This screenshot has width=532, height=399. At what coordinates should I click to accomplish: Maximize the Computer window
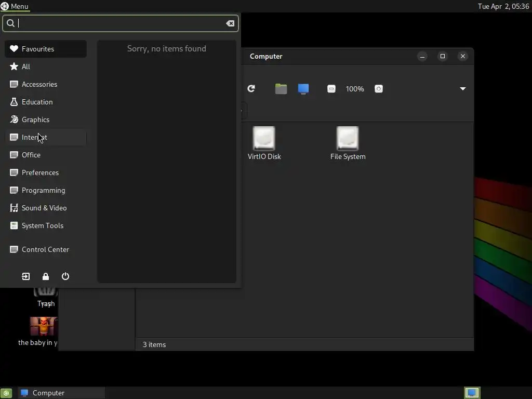click(443, 56)
